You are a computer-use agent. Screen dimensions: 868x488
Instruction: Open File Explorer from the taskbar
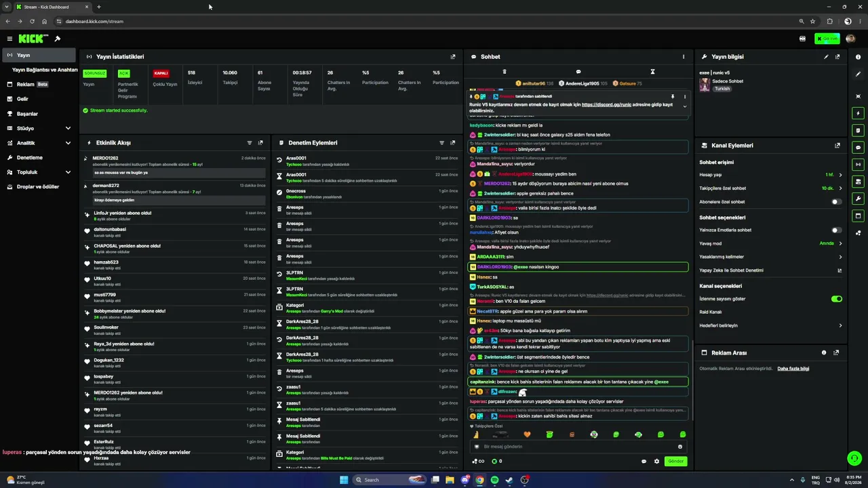pos(450,480)
